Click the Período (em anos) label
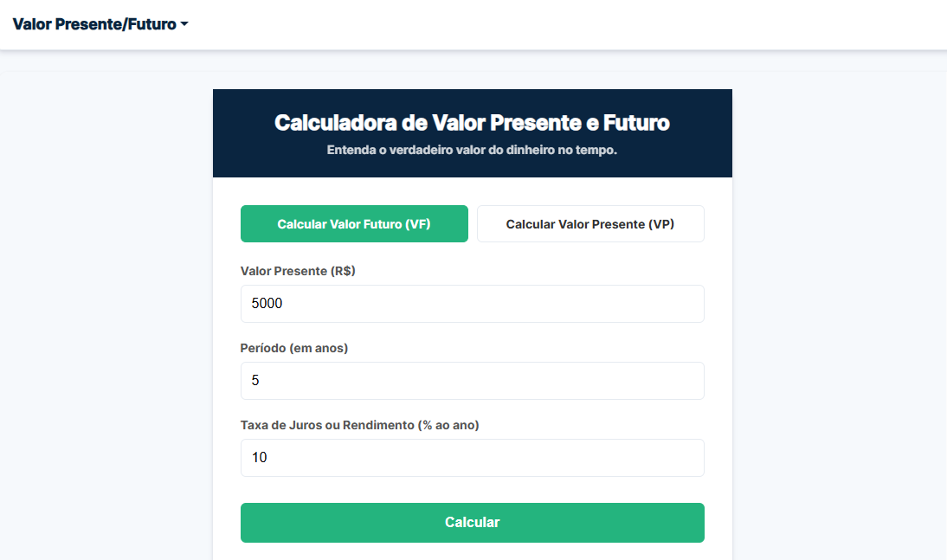947x560 pixels. [293, 348]
